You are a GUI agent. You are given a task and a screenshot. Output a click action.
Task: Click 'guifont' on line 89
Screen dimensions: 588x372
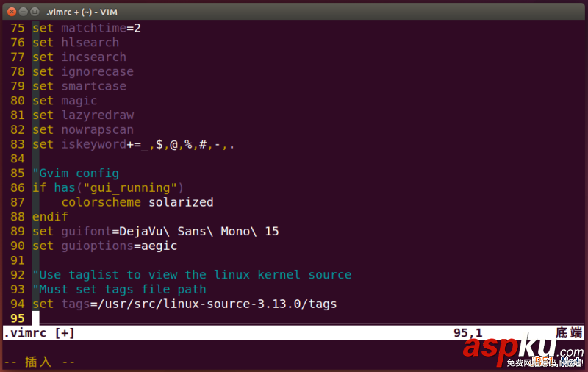87,232
